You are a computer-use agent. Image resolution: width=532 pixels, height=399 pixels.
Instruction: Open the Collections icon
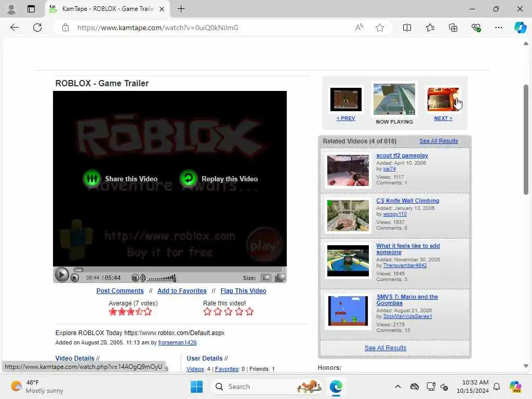453,28
